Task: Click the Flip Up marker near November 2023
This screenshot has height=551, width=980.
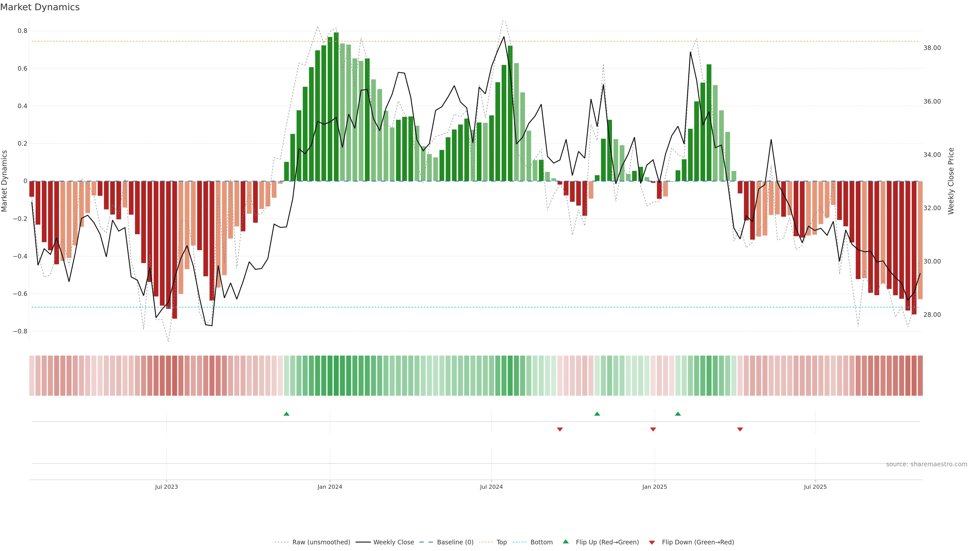Action: pyautogui.click(x=286, y=414)
